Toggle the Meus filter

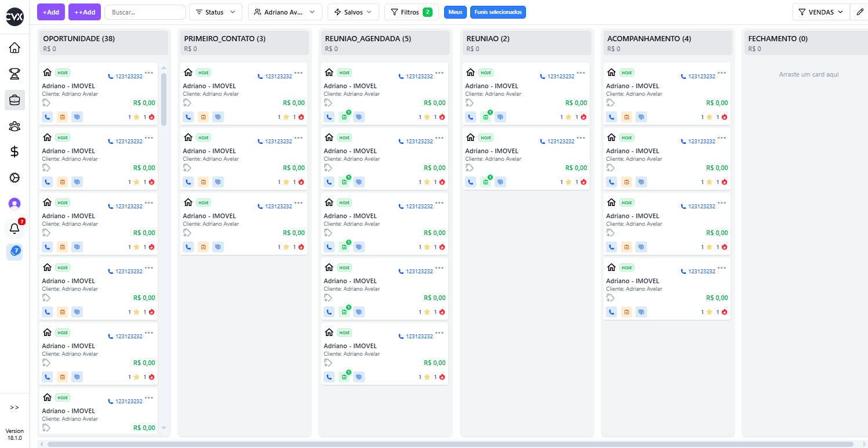point(455,12)
